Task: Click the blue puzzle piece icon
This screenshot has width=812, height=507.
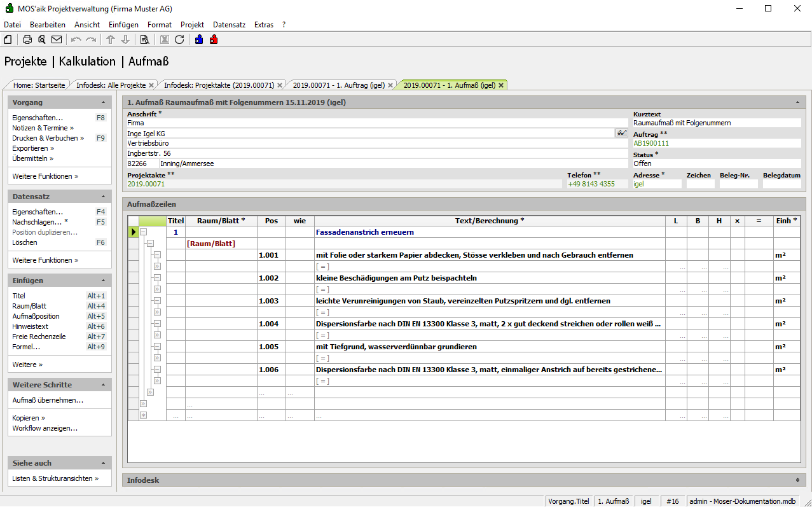Action: click(x=199, y=39)
